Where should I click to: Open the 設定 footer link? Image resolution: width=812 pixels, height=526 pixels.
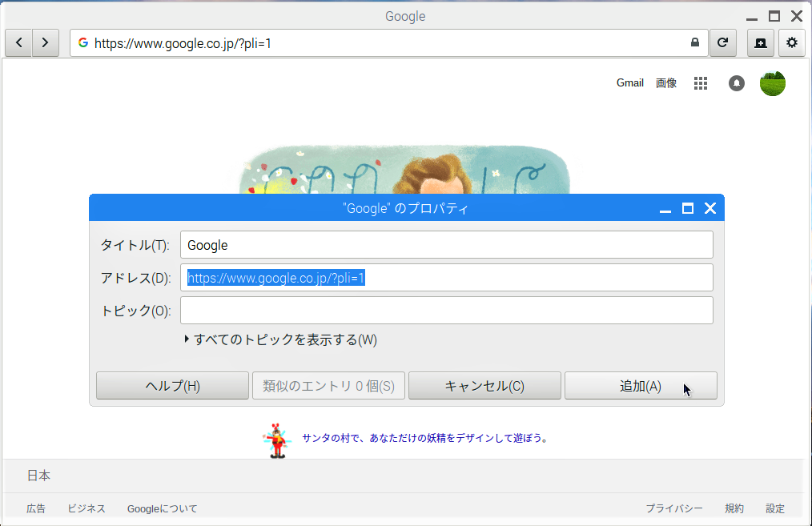click(x=775, y=508)
